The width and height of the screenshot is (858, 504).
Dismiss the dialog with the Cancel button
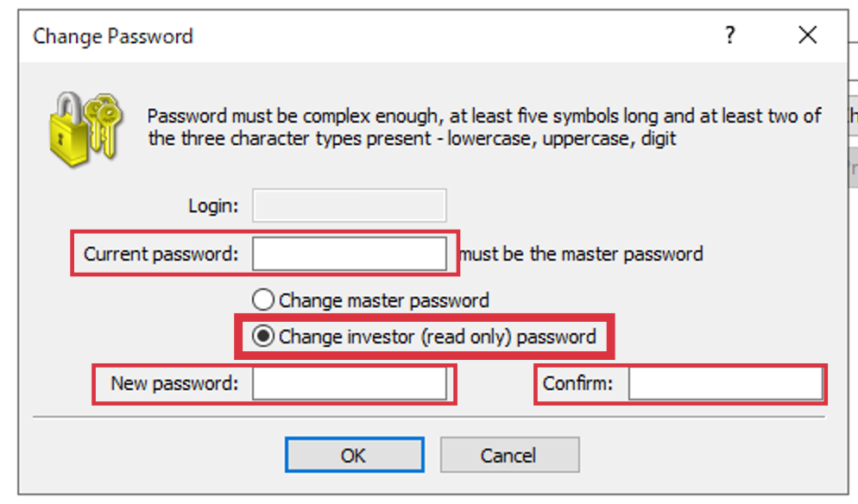click(509, 455)
